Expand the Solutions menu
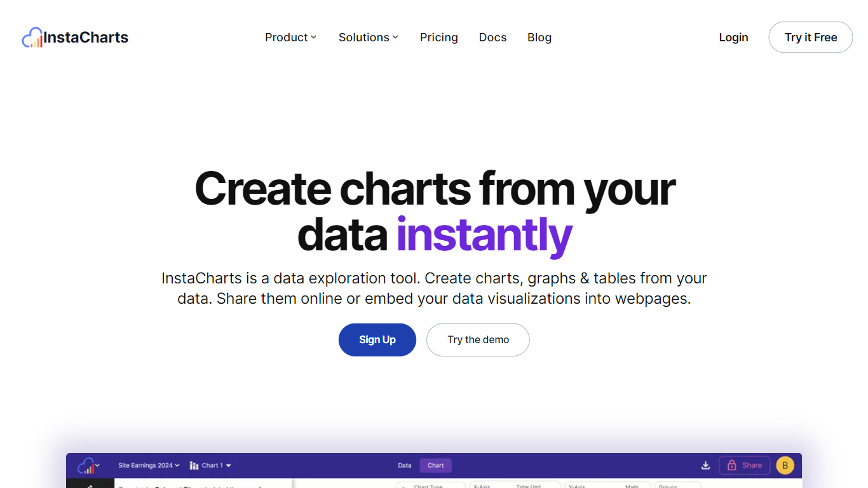 pos(369,37)
